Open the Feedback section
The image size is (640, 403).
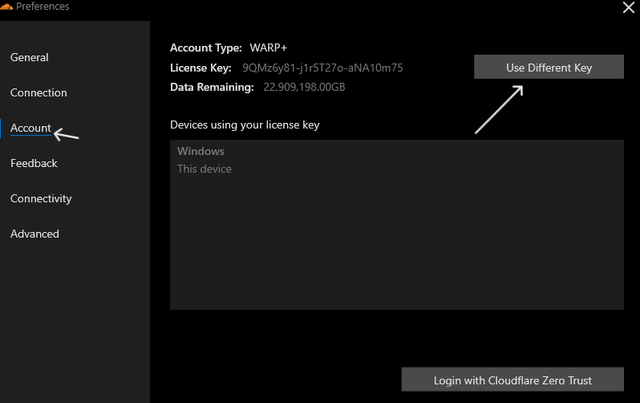[34, 163]
